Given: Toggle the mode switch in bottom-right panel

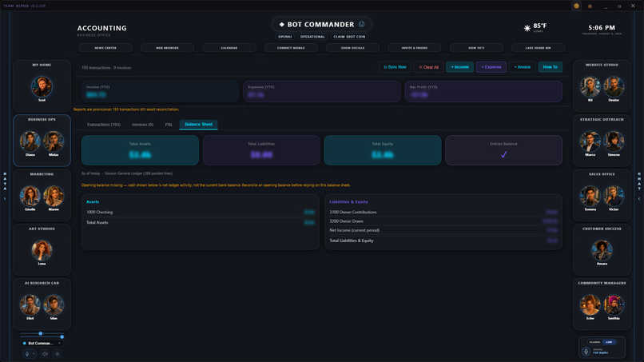Looking at the screenshot, I should (x=602, y=342).
